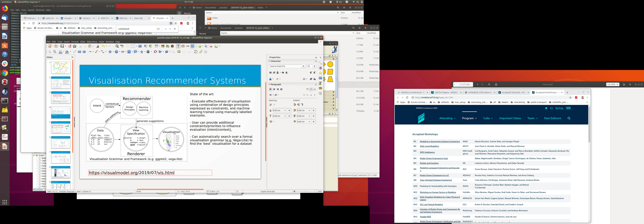Collapse the Paragraph section in Properties
The height and width of the screenshot is (224, 644).
click(269, 84)
